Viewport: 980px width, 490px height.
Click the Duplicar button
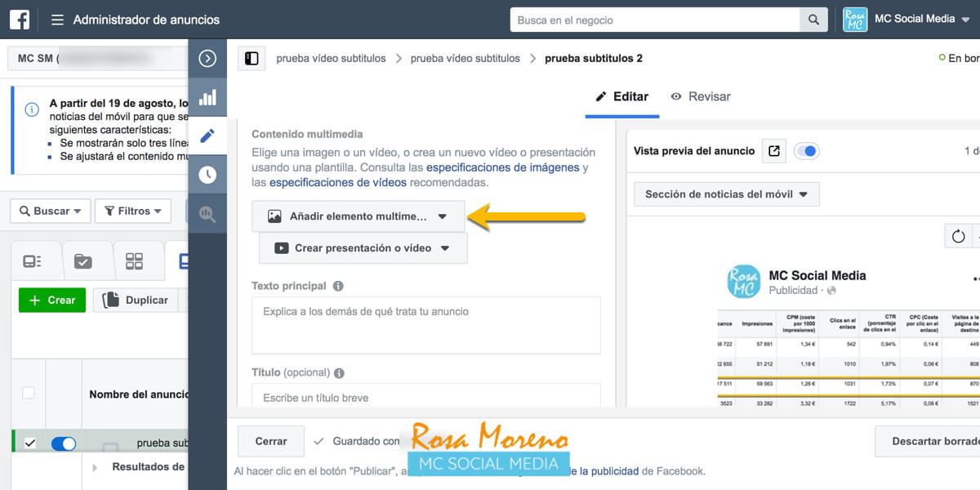pyautogui.click(x=136, y=300)
